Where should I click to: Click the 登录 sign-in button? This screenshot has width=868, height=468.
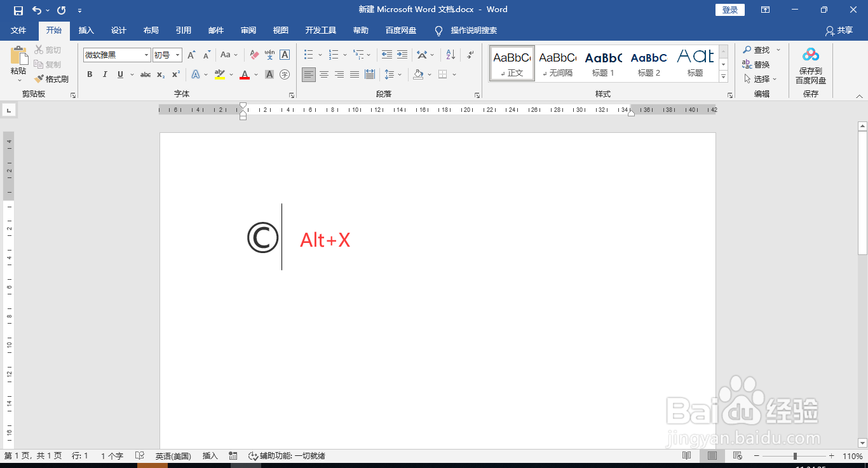[729, 10]
